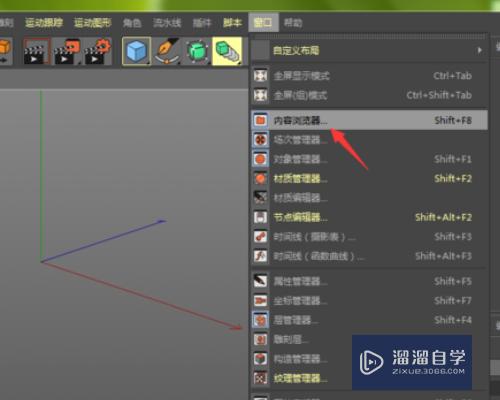The image size is (500, 400).
Task: Open 节点编辑器 menu entry
Action: click(369, 217)
